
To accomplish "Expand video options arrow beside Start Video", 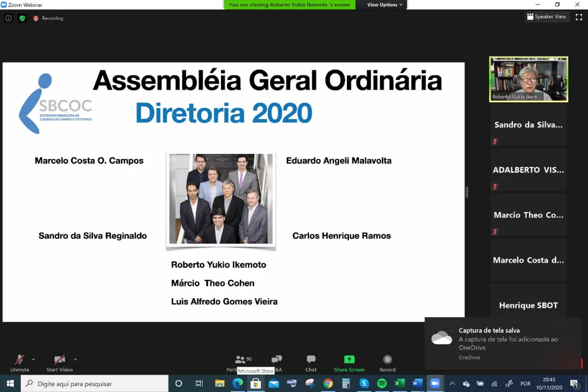I will click(75, 359).
